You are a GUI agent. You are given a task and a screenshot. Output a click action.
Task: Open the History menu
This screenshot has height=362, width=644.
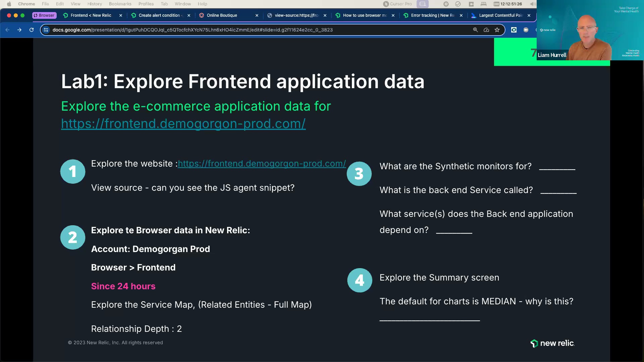tap(95, 4)
